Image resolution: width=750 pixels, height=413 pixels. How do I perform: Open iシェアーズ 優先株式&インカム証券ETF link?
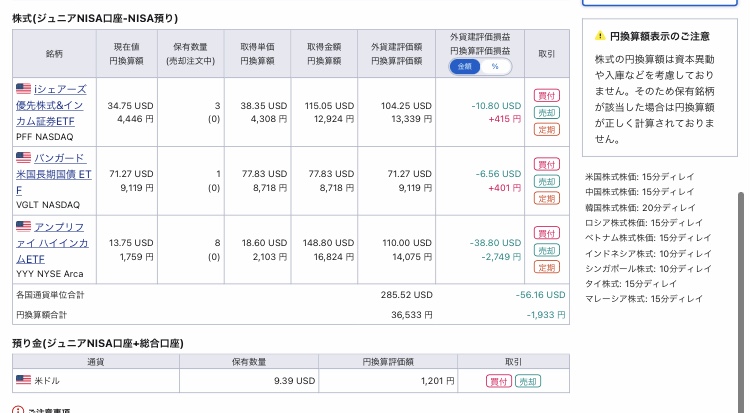coord(51,105)
